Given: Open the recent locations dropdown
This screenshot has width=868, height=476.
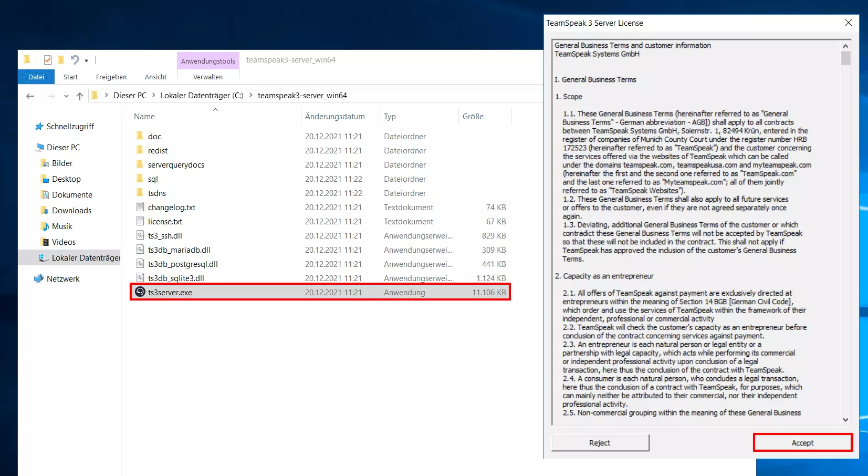Looking at the screenshot, I should [x=66, y=96].
